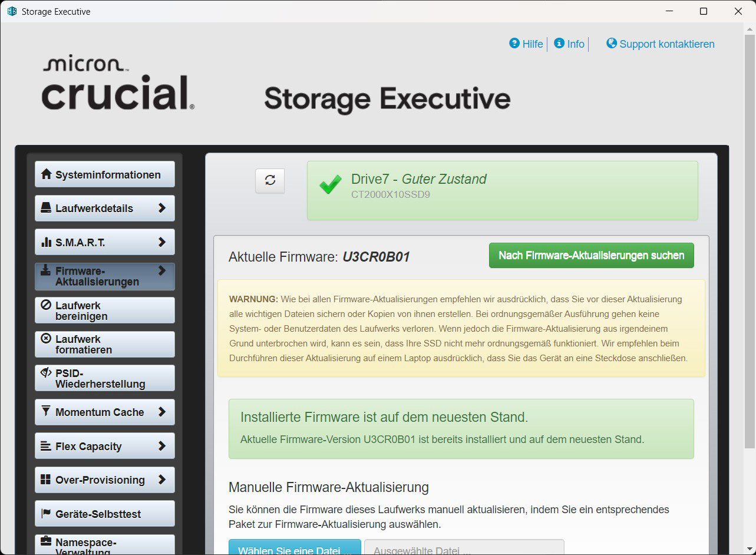
Task: Click the Wählen Sie eine Datei button
Action: pos(295,548)
